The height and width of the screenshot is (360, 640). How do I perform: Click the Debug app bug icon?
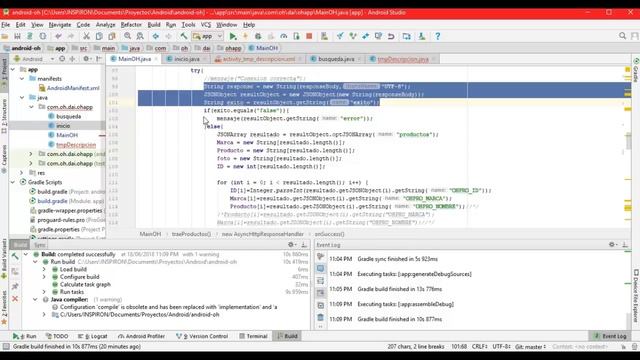click(258, 36)
